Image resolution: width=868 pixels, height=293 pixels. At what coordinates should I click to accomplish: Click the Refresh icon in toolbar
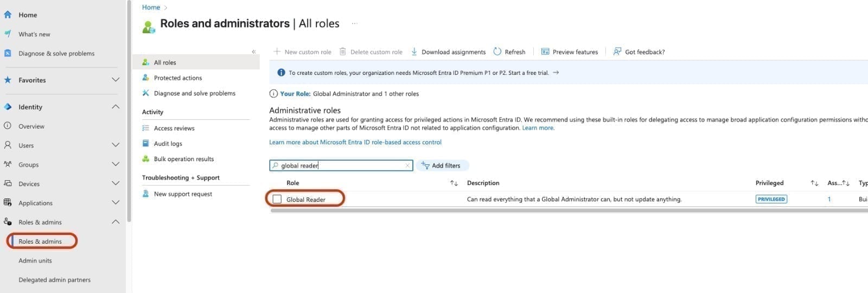497,52
